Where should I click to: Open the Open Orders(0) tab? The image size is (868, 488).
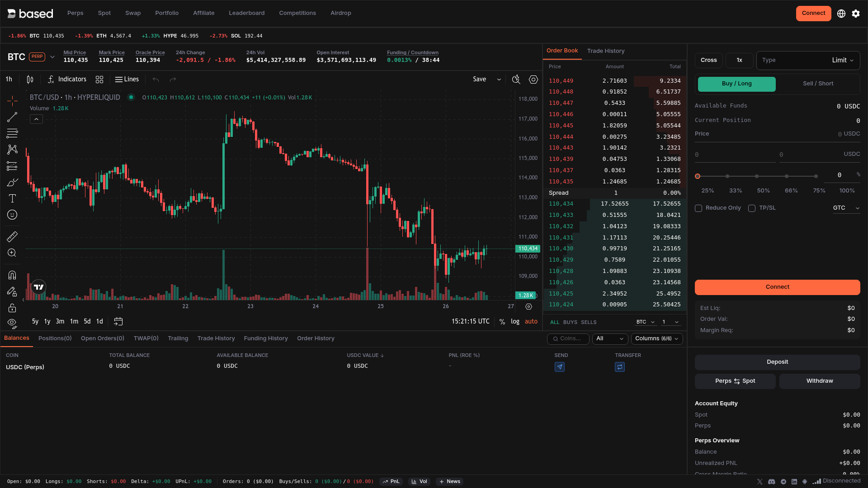103,338
